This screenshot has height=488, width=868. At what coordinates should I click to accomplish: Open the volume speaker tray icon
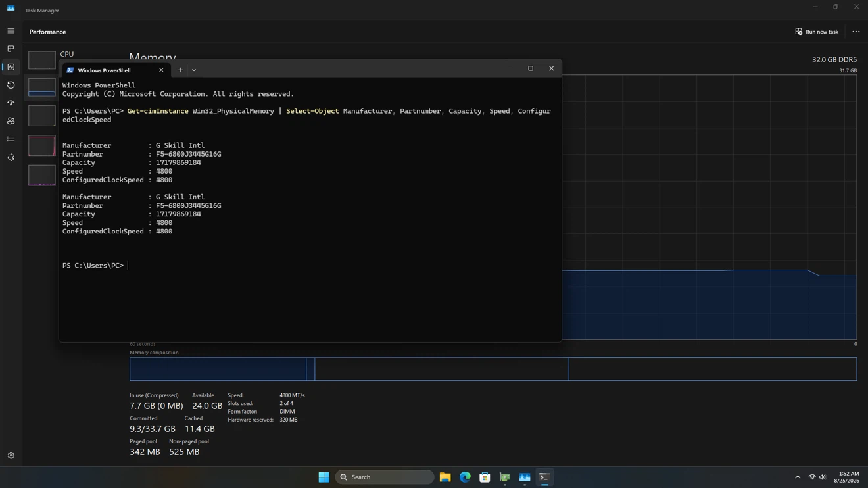click(823, 477)
